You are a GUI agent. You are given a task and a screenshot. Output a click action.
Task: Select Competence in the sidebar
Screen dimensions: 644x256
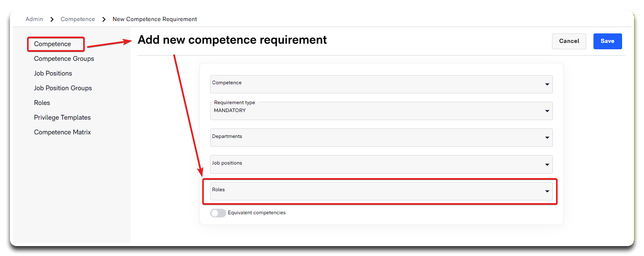pos(53,44)
